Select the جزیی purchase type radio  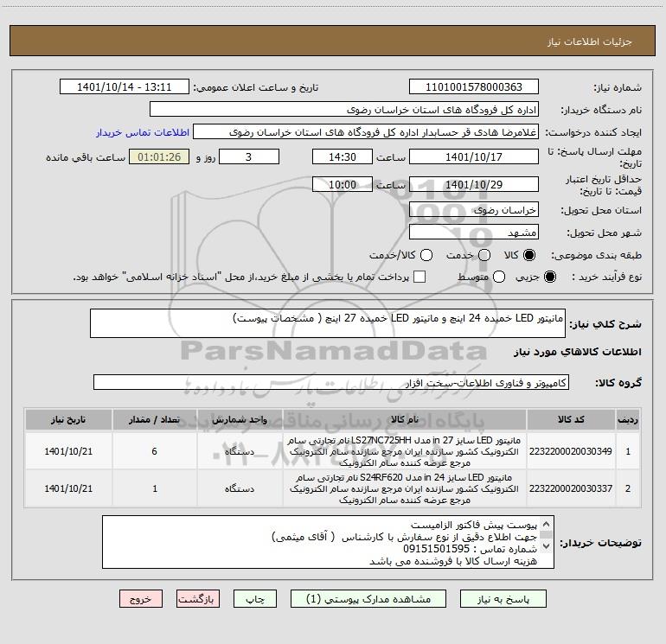coord(549,277)
